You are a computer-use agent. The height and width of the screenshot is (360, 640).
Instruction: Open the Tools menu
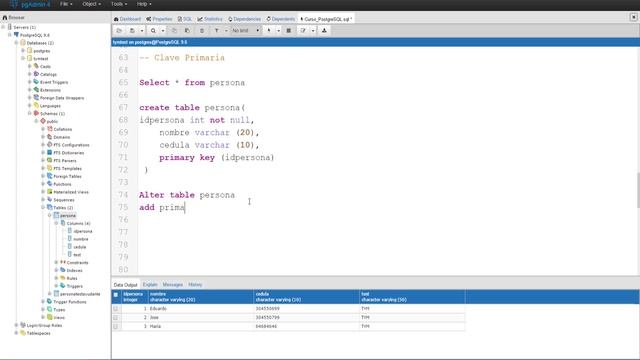[x=119, y=4]
